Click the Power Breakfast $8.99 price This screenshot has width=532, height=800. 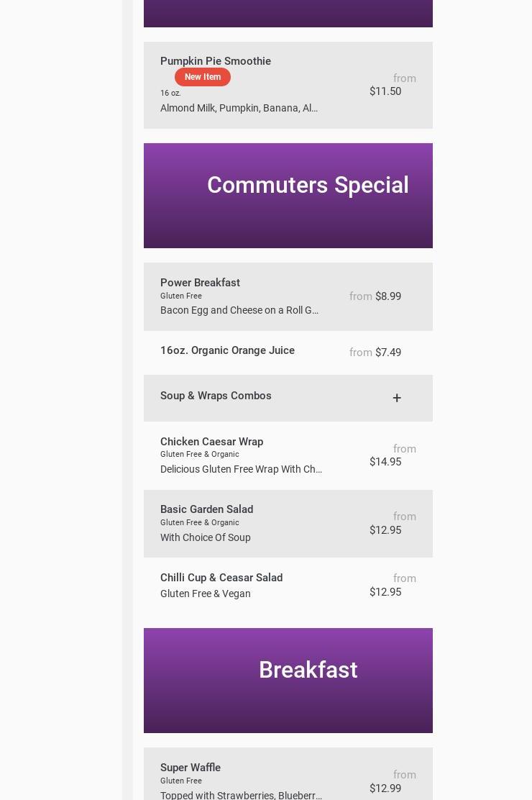point(388,296)
